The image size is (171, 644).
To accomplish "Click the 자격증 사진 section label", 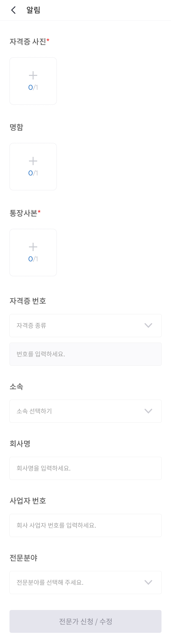I will pos(28,41).
